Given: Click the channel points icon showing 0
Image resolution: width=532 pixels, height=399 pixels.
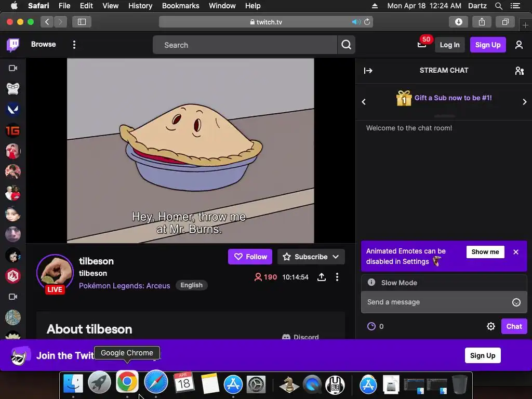Looking at the screenshot, I should [x=371, y=326].
